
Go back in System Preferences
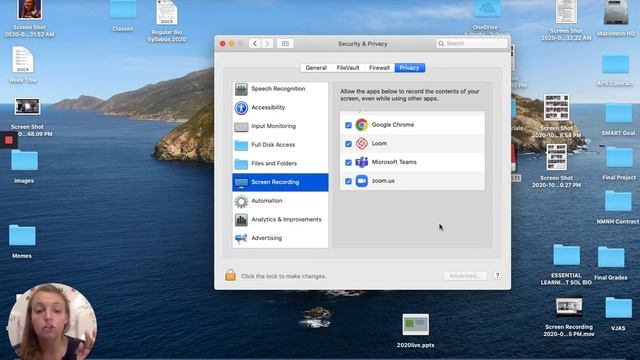255,44
